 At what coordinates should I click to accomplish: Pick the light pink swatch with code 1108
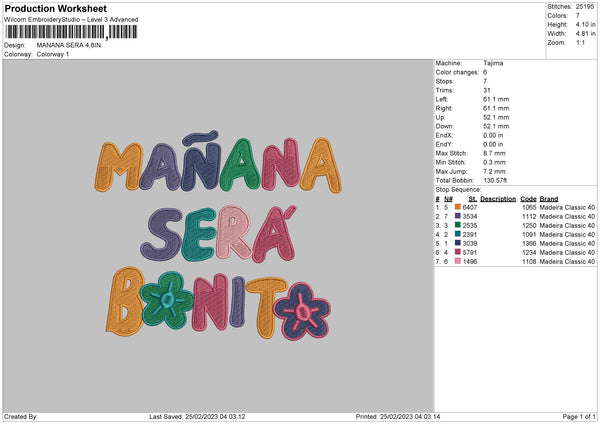click(x=457, y=261)
